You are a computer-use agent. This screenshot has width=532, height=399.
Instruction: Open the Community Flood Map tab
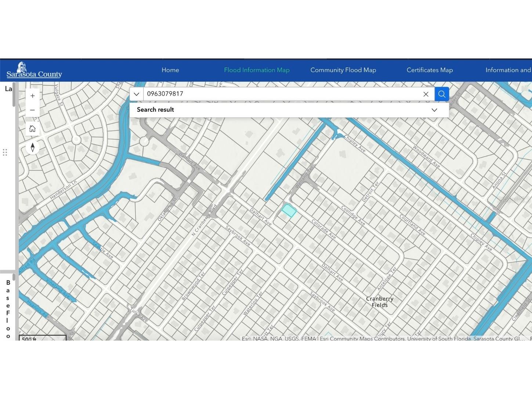pyautogui.click(x=343, y=70)
